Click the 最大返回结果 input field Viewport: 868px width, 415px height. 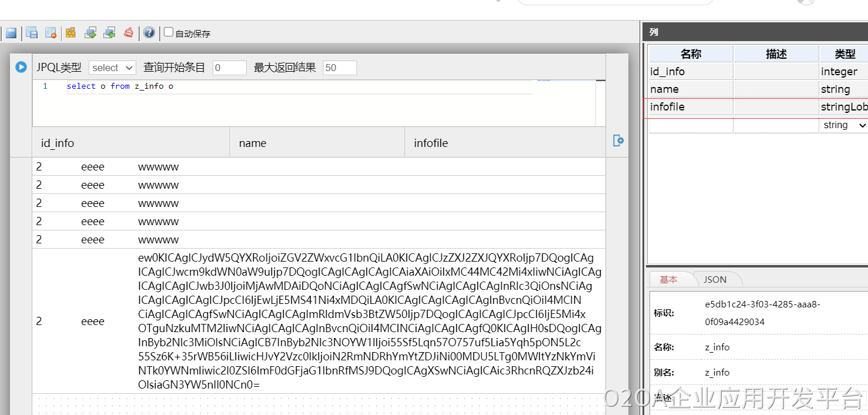pos(339,68)
